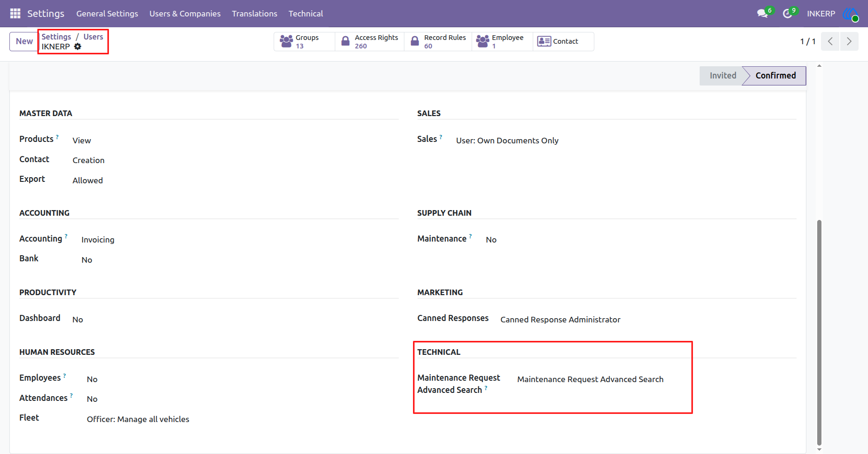Click Settings breadcrumb link
This screenshot has width=868, height=454.
pyautogui.click(x=56, y=37)
